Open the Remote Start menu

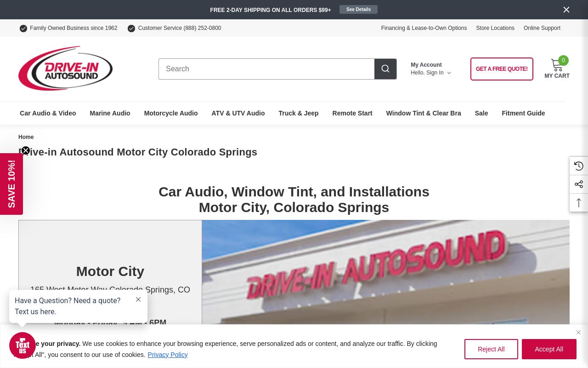click(x=352, y=113)
